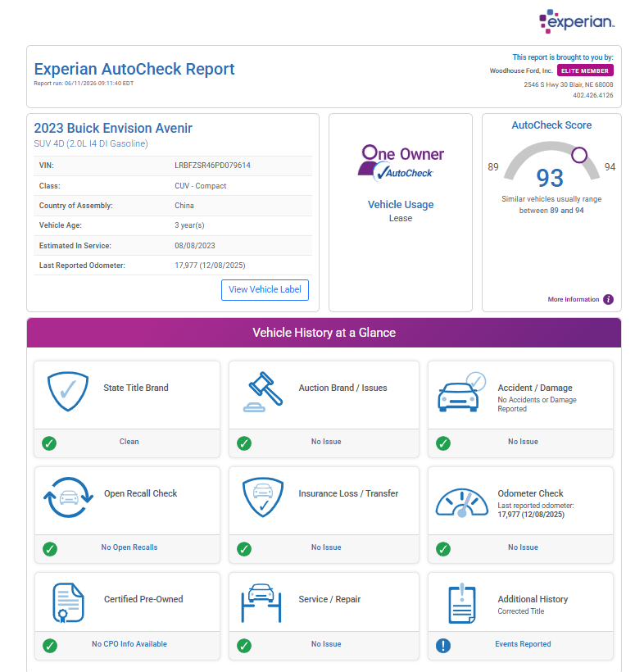Click the Country of Assembly value China
The width and height of the screenshot is (635, 672).
click(184, 206)
